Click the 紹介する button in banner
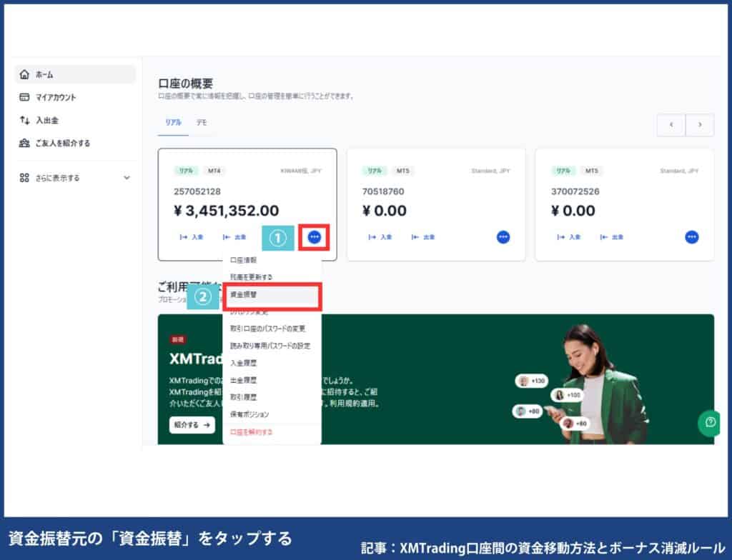 [x=192, y=425]
